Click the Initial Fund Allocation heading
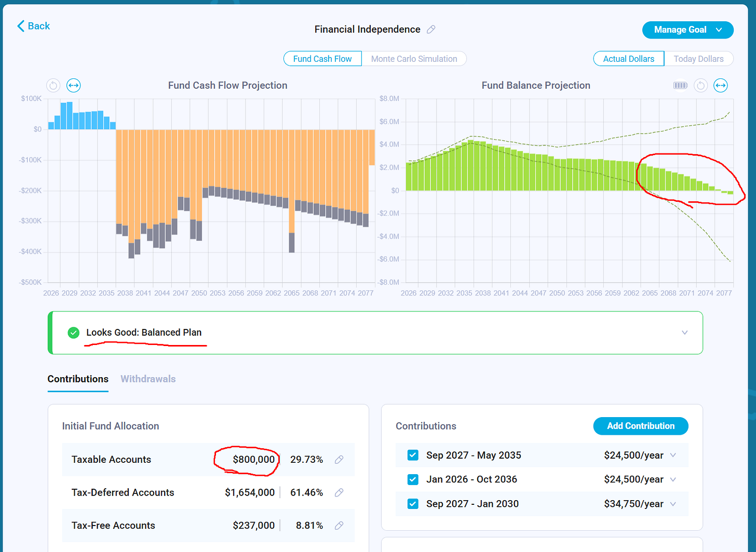The height and width of the screenshot is (552, 756). click(111, 426)
